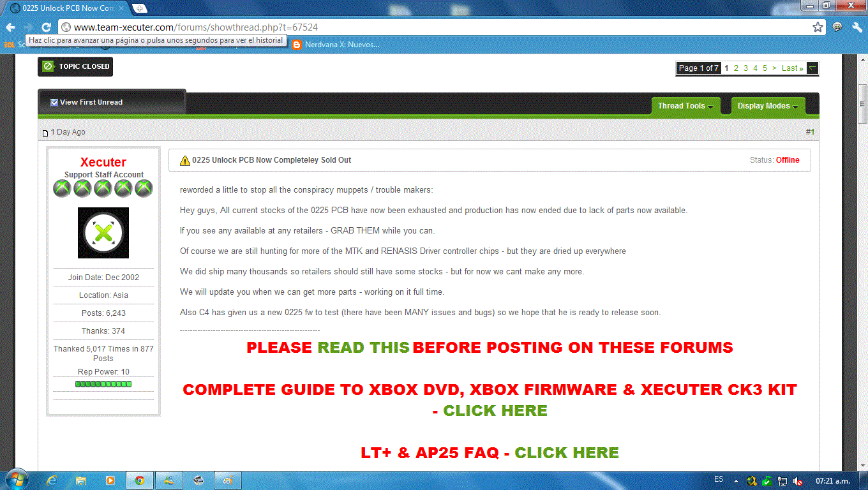The height and width of the screenshot is (490, 868).
Task: Click the 'Support Staff Account' text
Action: pos(103,175)
